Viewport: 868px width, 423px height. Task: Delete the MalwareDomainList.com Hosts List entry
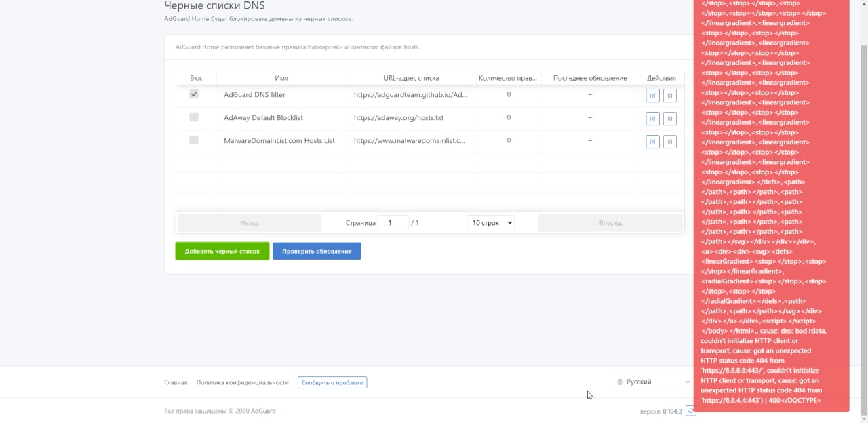(x=669, y=142)
